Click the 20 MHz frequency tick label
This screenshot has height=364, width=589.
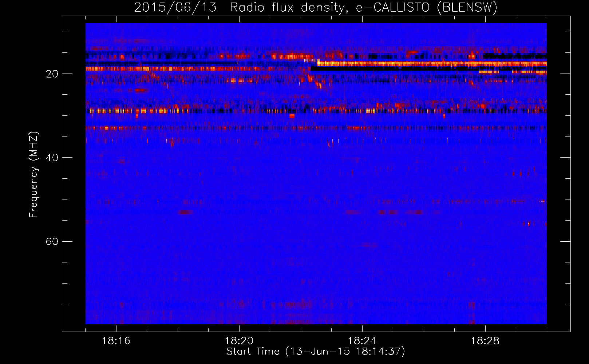(x=52, y=74)
